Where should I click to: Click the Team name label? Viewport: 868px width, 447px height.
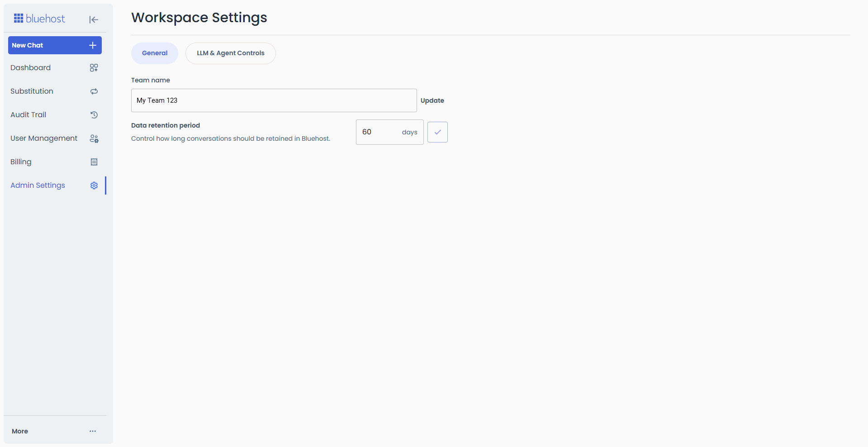tap(151, 80)
